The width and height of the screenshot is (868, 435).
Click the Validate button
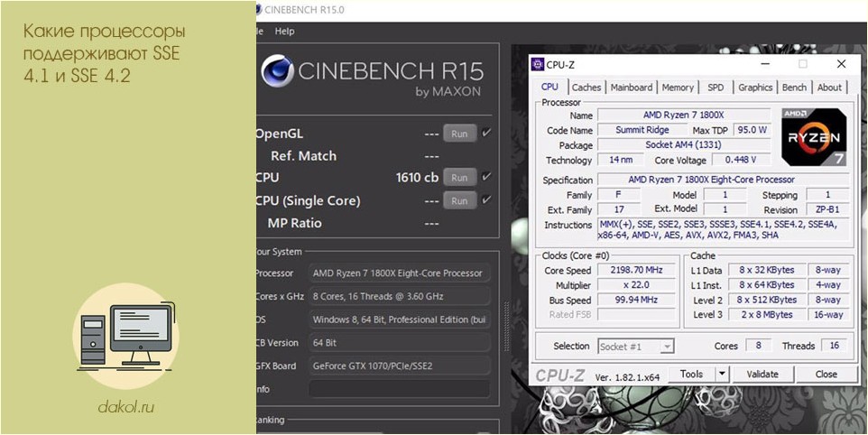762,375
